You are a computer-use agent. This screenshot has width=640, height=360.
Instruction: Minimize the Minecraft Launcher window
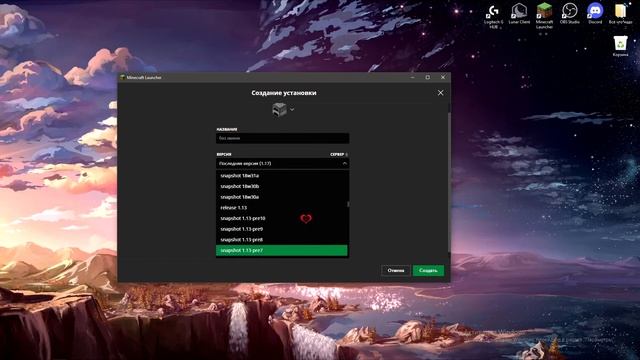pos(413,77)
